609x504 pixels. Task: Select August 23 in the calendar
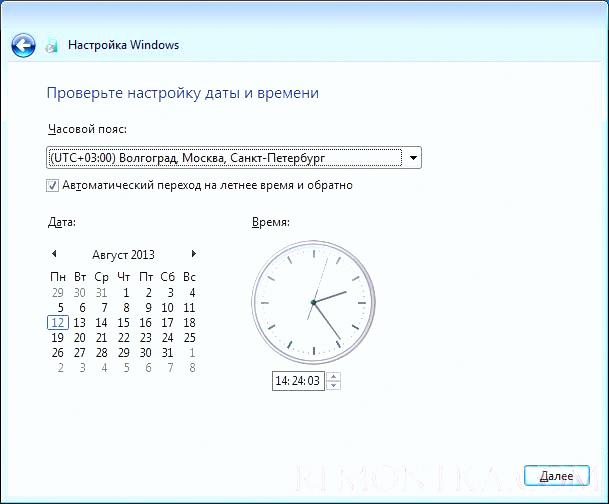(x=146, y=338)
